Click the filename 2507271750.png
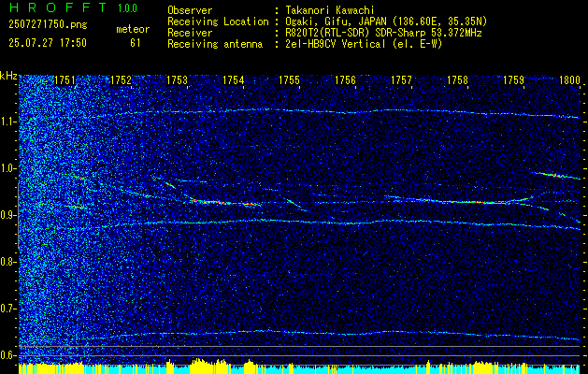The image size is (588, 374). pyautogui.click(x=48, y=24)
